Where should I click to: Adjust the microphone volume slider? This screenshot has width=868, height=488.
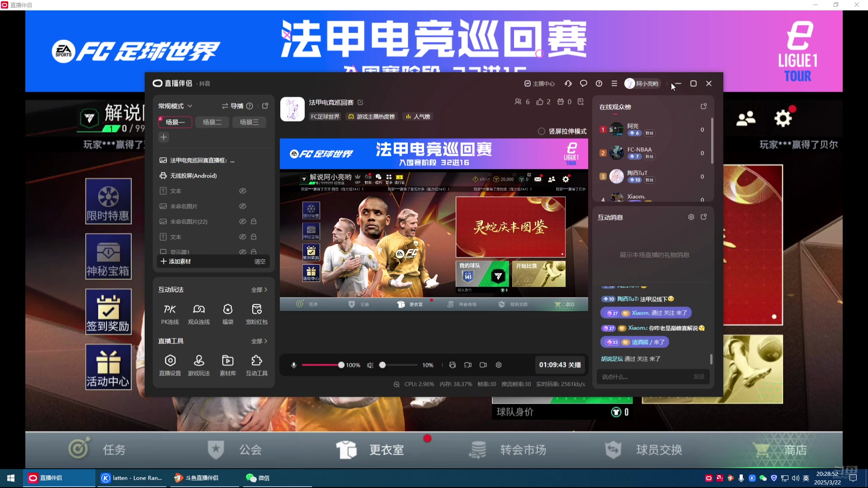tap(322, 365)
